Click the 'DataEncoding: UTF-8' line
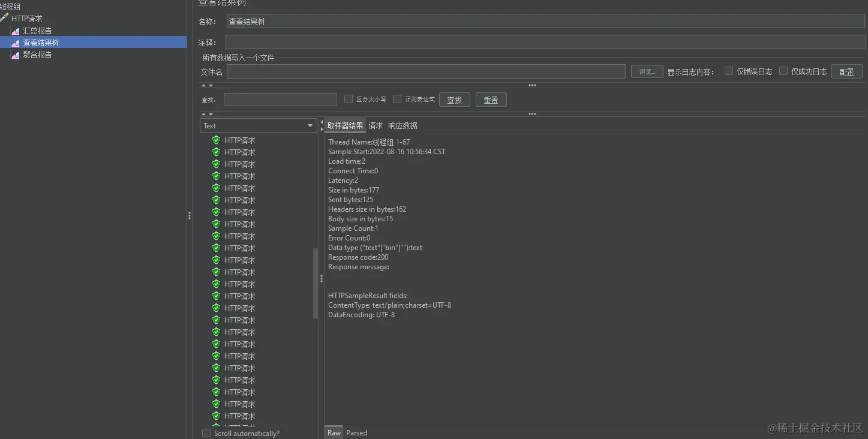Viewport: 868px width, 439px height. 361,315
